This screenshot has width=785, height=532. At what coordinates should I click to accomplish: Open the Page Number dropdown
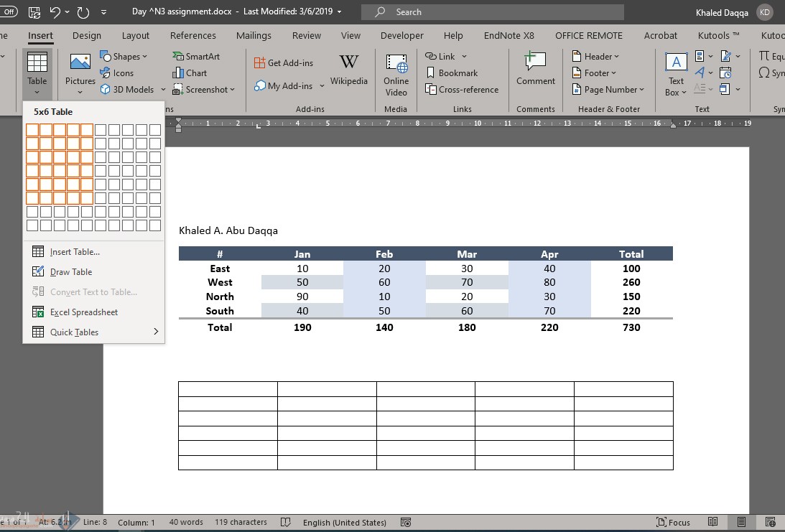pos(608,90)
